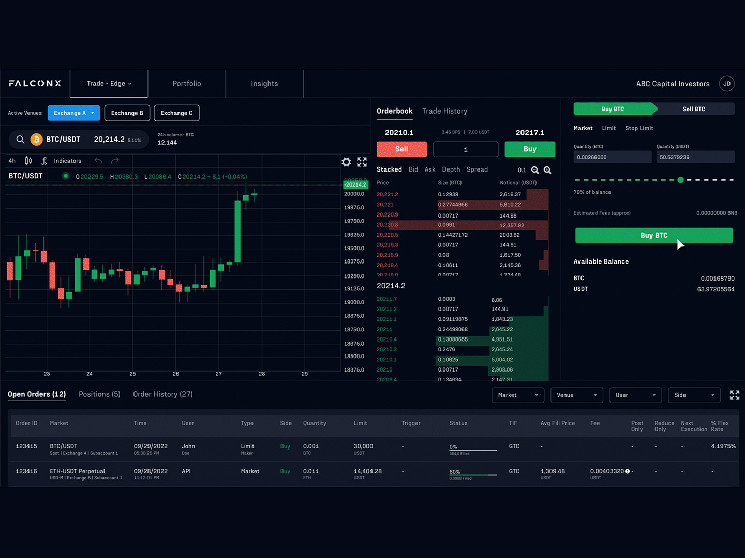Click the red Sell button in orderbook
This screenshot has width=745, height=558.
tap(402, 149)
